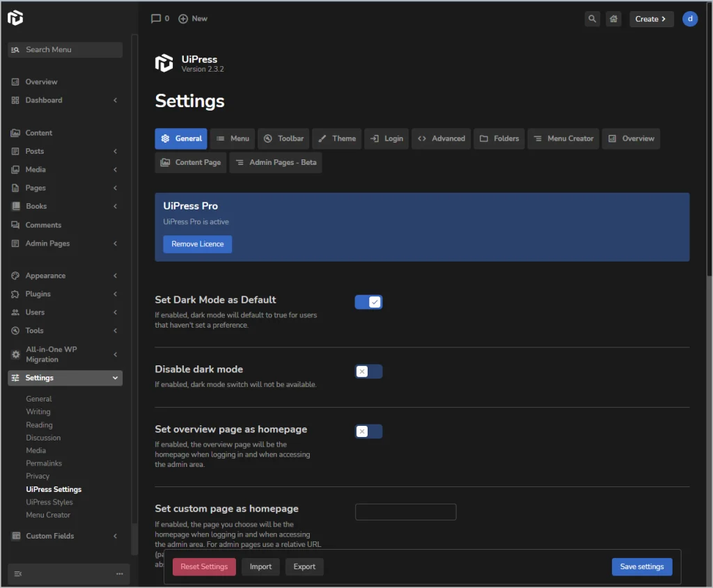Disable Set Dark Mode as Default
The image size is (713, 588).
(x=368, y=301)
